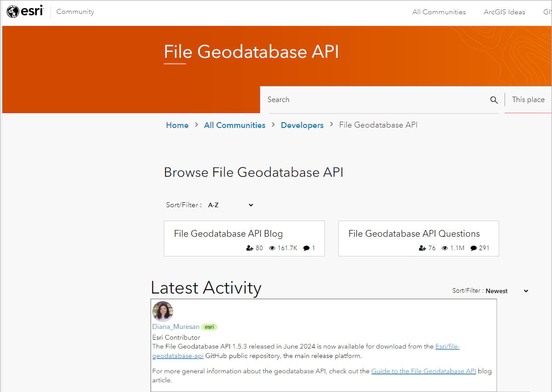Image resolution: width=552 pixels, height=392 pixels.
Task: Click the comment bubble icon showing 1
Action: [x=307, y=248]
